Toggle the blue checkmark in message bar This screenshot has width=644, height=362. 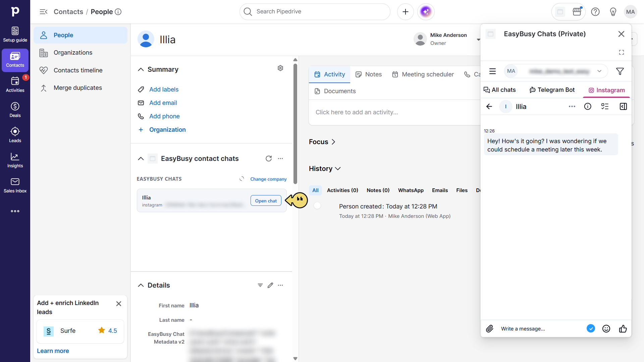point(591,329)
